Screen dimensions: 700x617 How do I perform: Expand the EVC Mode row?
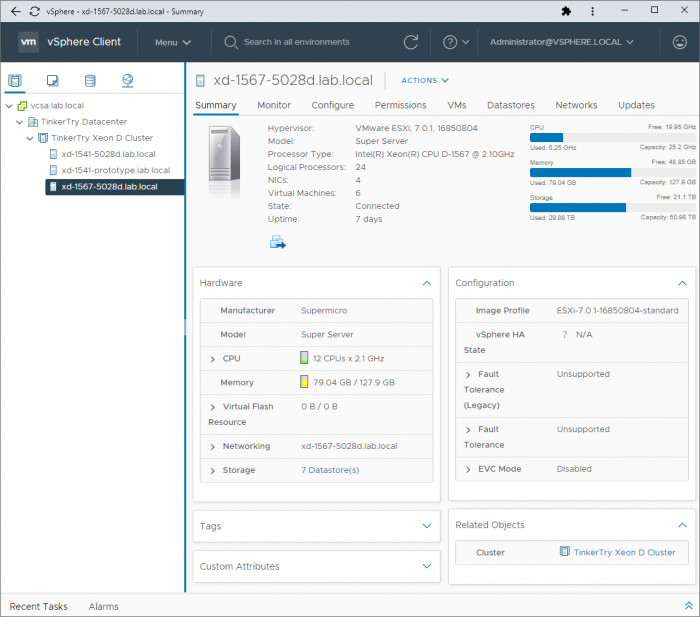tap(468, 470)
